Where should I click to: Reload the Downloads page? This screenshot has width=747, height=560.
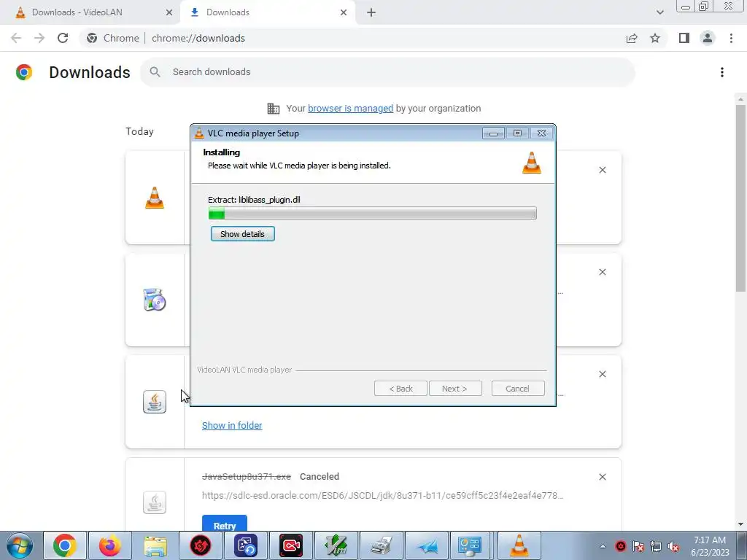coord(63,38)
